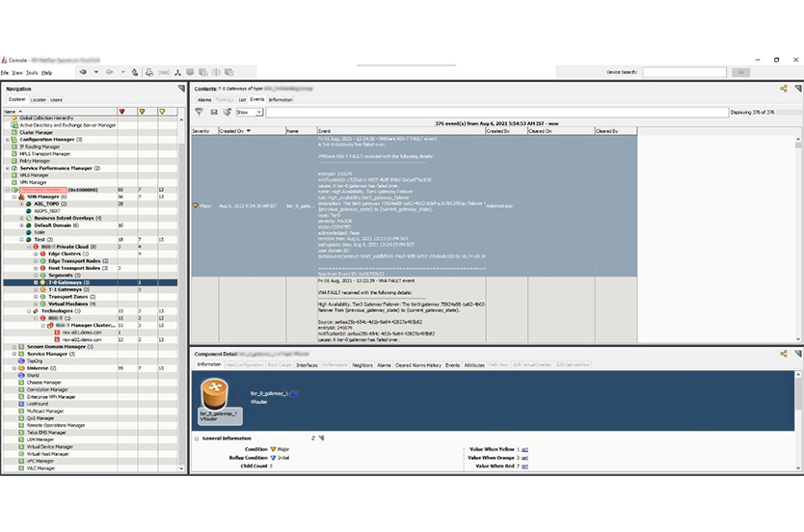Collapse the General Information section
Screen dimensions: 804x532
[x=197, y=438]
